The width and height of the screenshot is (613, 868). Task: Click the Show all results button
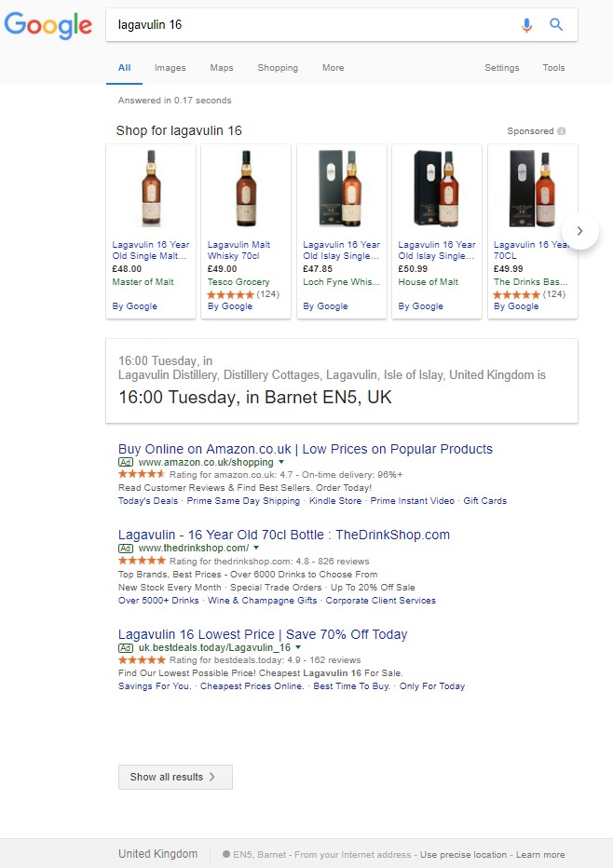[175, 777]
